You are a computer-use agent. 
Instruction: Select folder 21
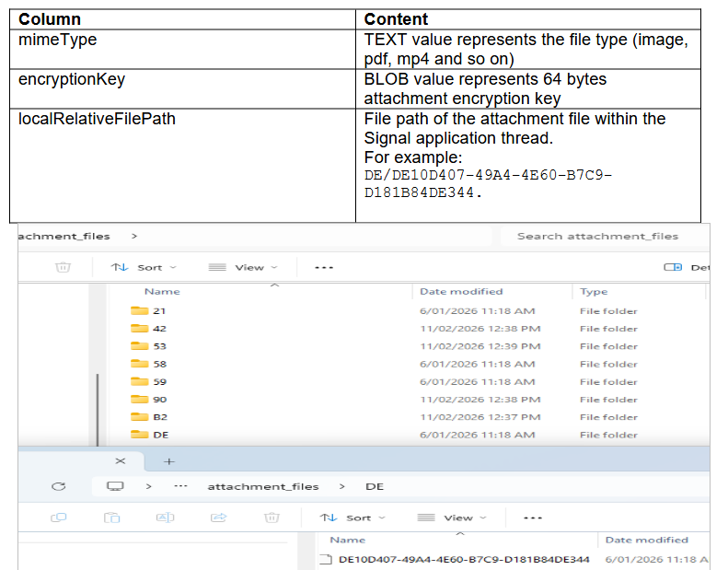[159, 311]
